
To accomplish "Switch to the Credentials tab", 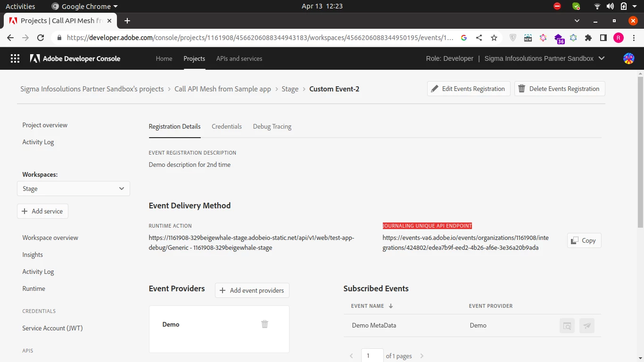I will 227,126.
